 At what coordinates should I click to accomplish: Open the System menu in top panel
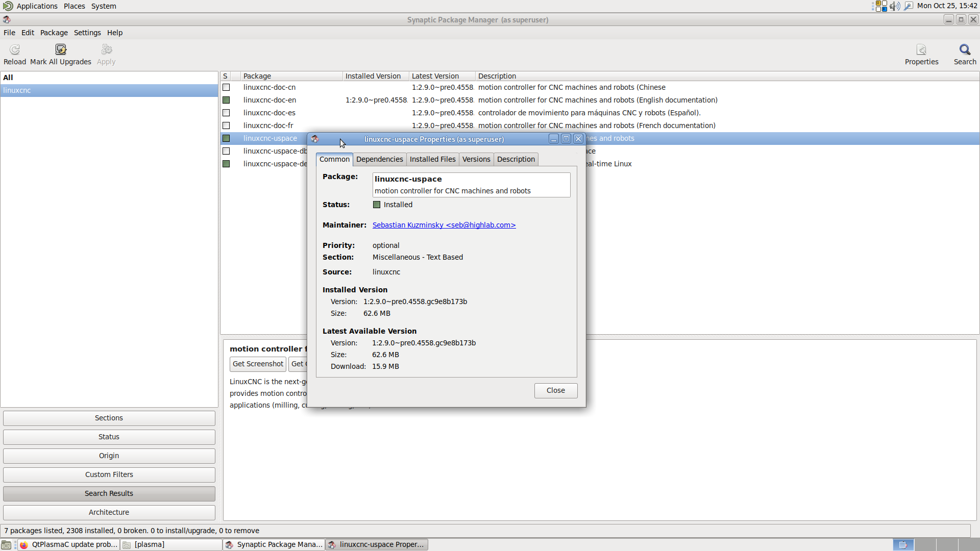click(104, 6)
